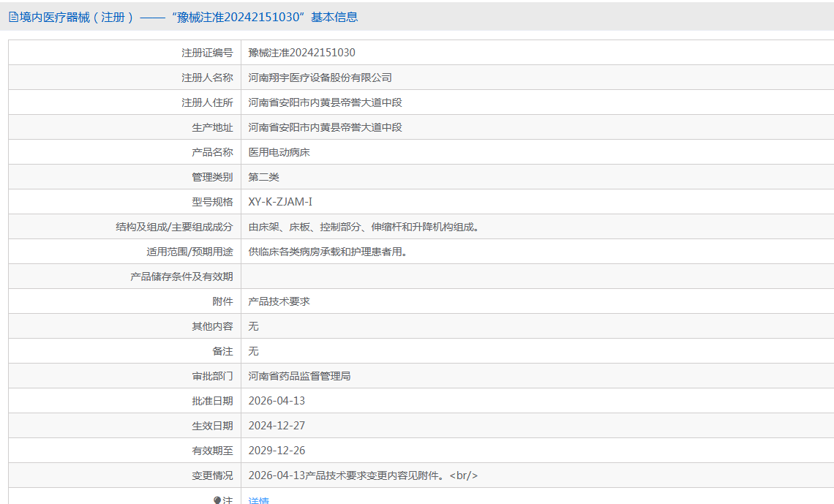This screenshot has height=504, width=834.
Task: Click the 产品储存条件及有效期 label
Action: [181, 277]
